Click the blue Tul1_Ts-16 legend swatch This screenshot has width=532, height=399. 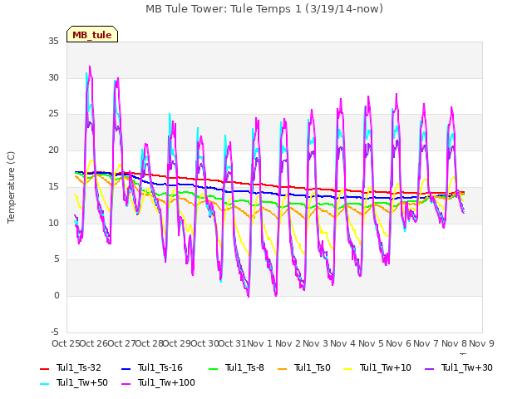tap(126, 368)
